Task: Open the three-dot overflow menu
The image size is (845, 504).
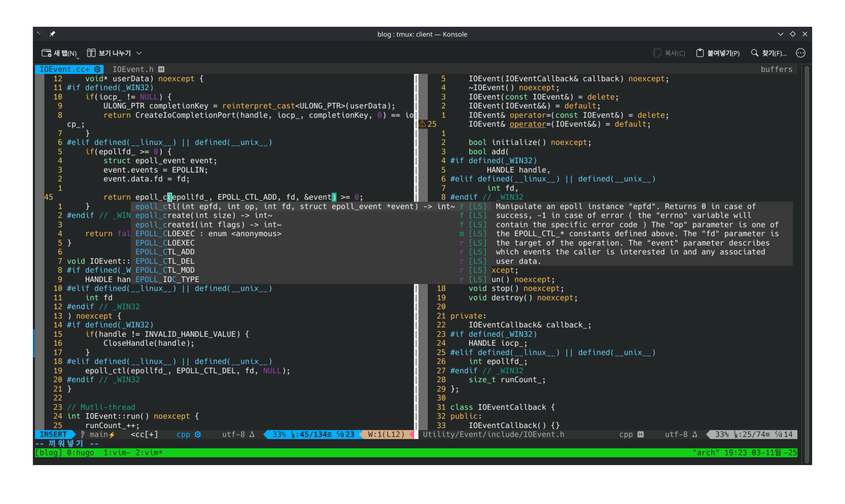Action: (x=800, y=53)
